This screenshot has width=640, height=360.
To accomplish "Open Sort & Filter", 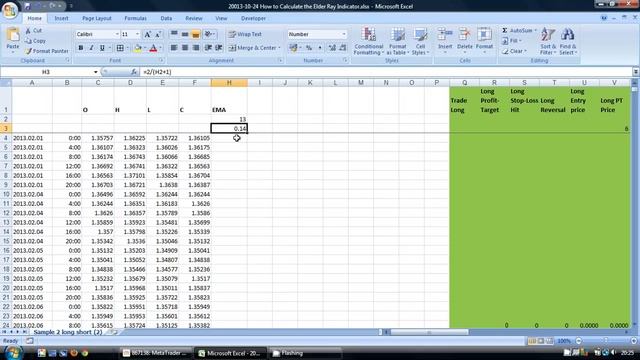I will (x=548, y=41).
